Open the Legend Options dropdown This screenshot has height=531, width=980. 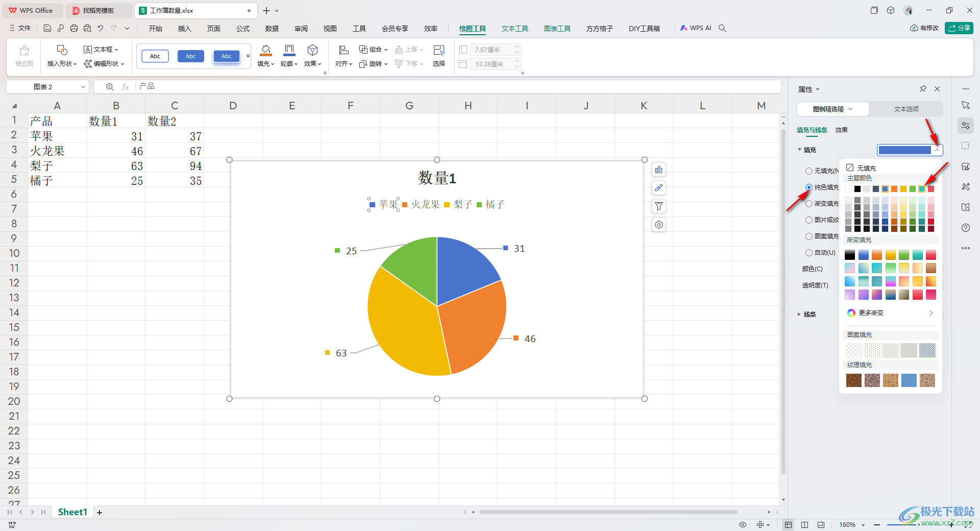coord(832,109)
